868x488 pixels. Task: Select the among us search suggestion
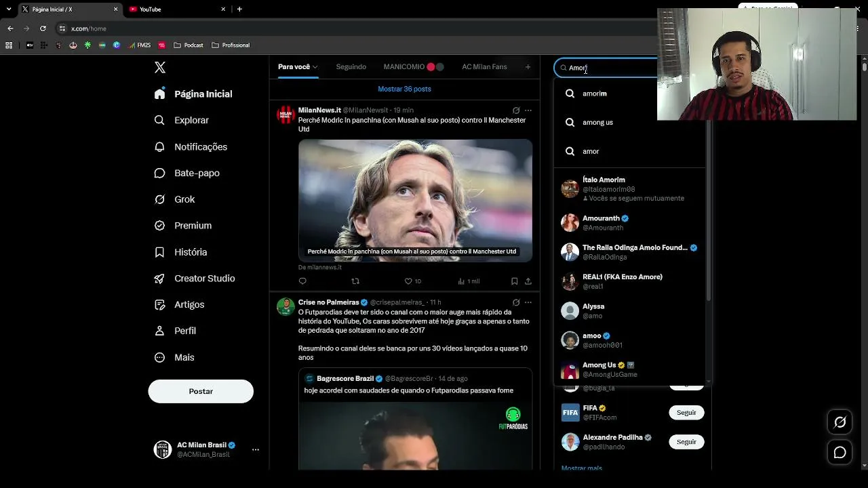pos(630,123)
